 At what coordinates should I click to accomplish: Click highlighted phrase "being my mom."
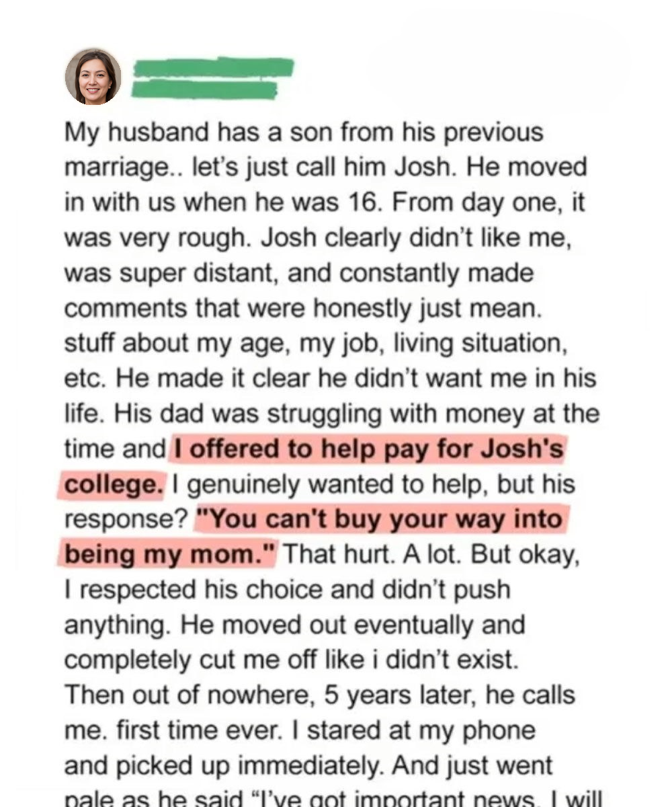[x=171, y=555]
